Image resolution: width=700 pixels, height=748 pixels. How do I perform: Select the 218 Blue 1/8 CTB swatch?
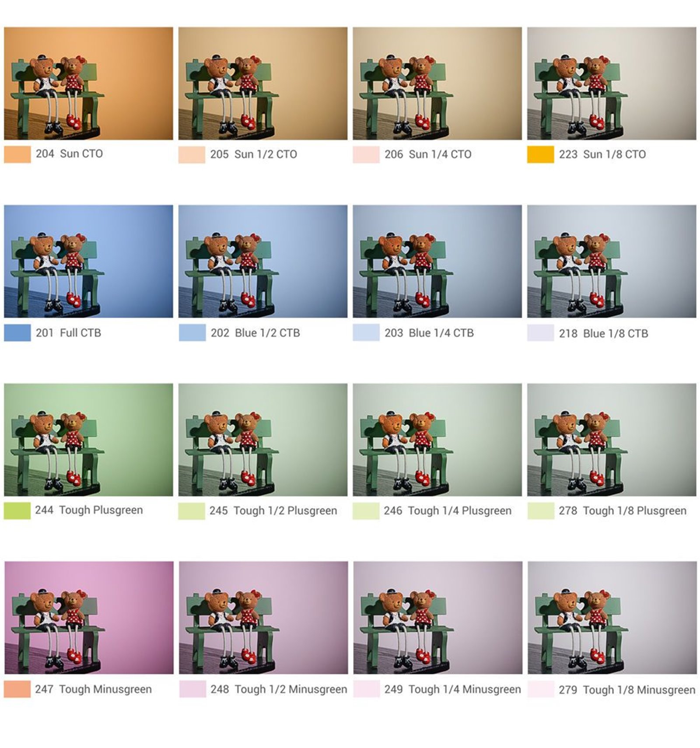(540, 333)
